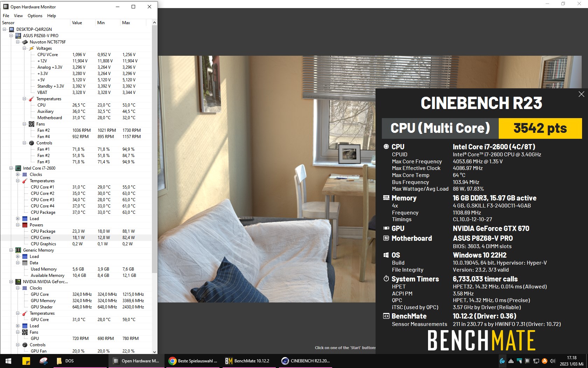Image resolution: width=588 pixels, height=368 pixels.
Task: Click the Voltages lightning bolt icon
Action: [31, 48]
